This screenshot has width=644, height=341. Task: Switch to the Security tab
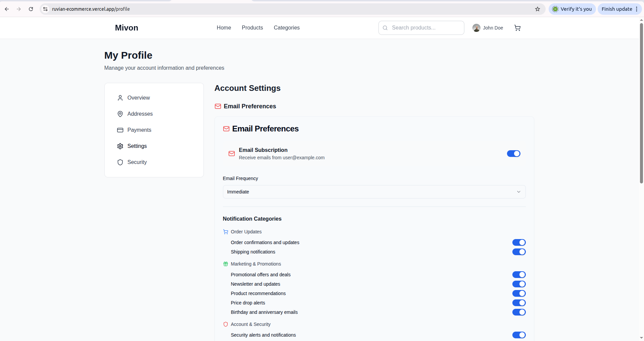(154, 162)
